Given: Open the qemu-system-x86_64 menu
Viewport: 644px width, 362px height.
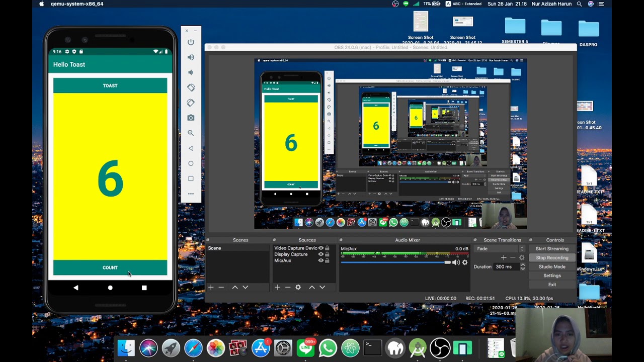Looking at the screenshot, I should [77, 4].
